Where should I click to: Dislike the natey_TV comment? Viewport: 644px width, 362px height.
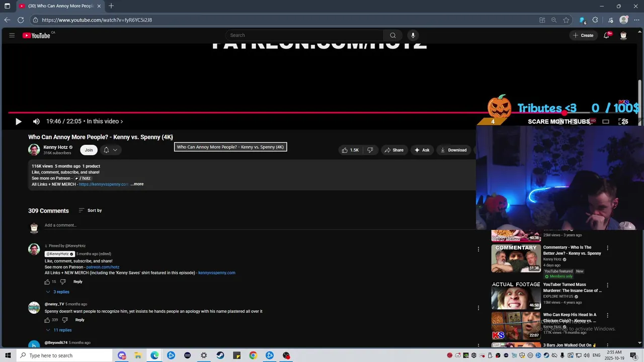(x=65, y=320)
